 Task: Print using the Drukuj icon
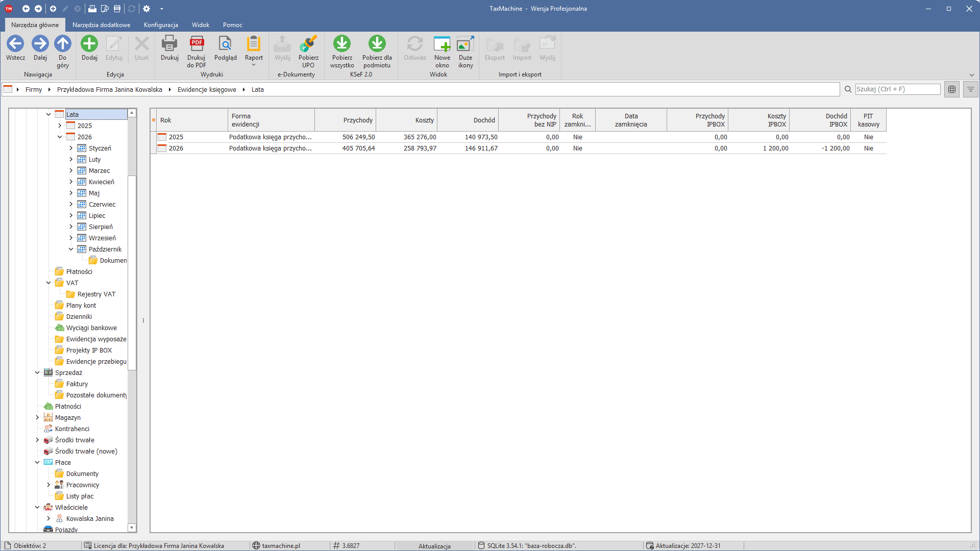pos(169,44)
